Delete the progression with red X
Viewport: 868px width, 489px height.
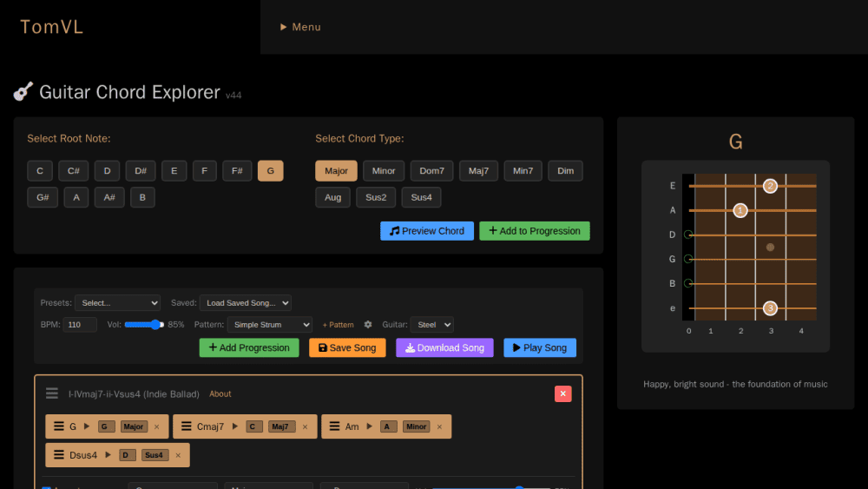point(563,393)
